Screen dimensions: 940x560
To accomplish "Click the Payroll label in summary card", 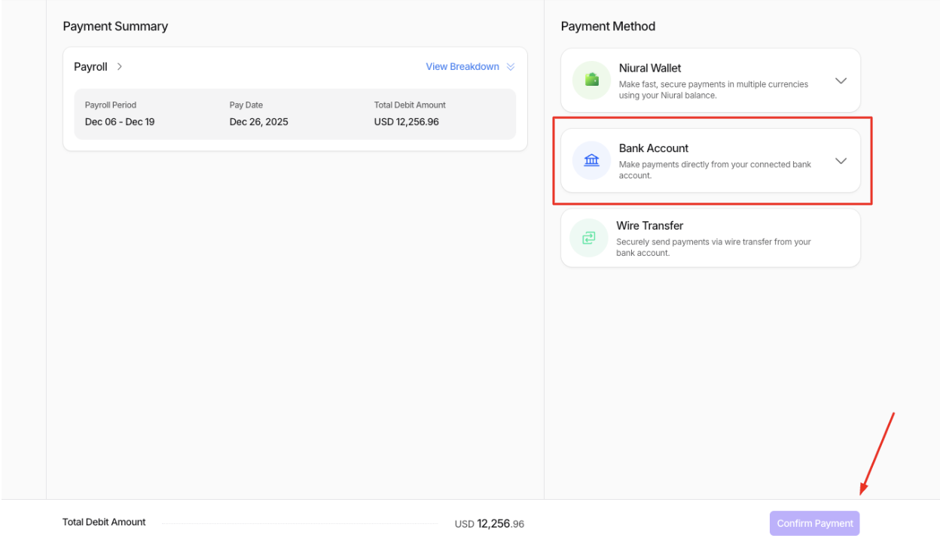I will click(90, 67).
